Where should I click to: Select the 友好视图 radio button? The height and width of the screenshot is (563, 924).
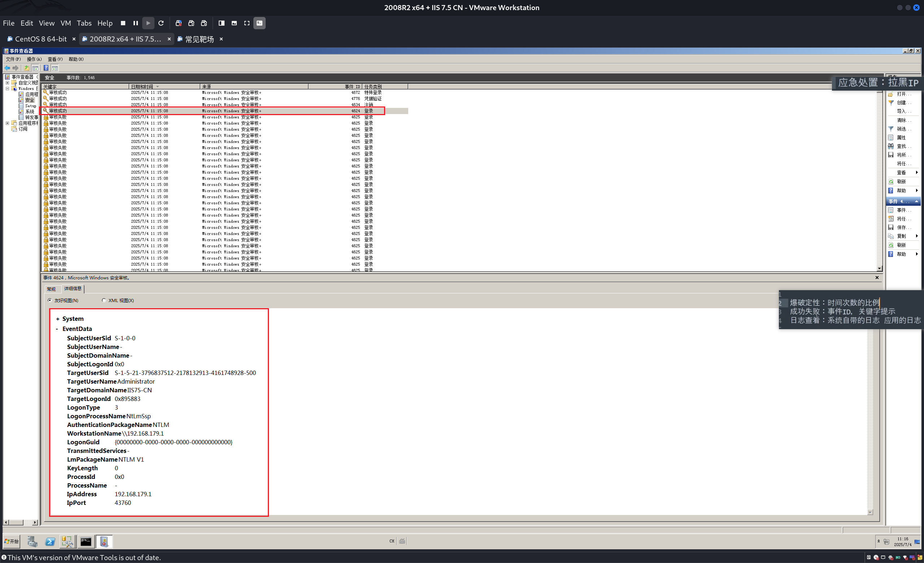[x=50, y=300]
